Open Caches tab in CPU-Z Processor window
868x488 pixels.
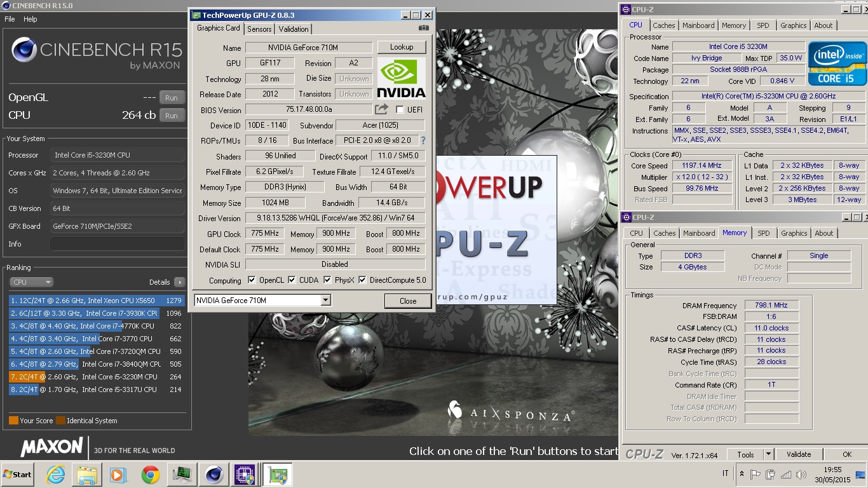(x=664, y=25)
